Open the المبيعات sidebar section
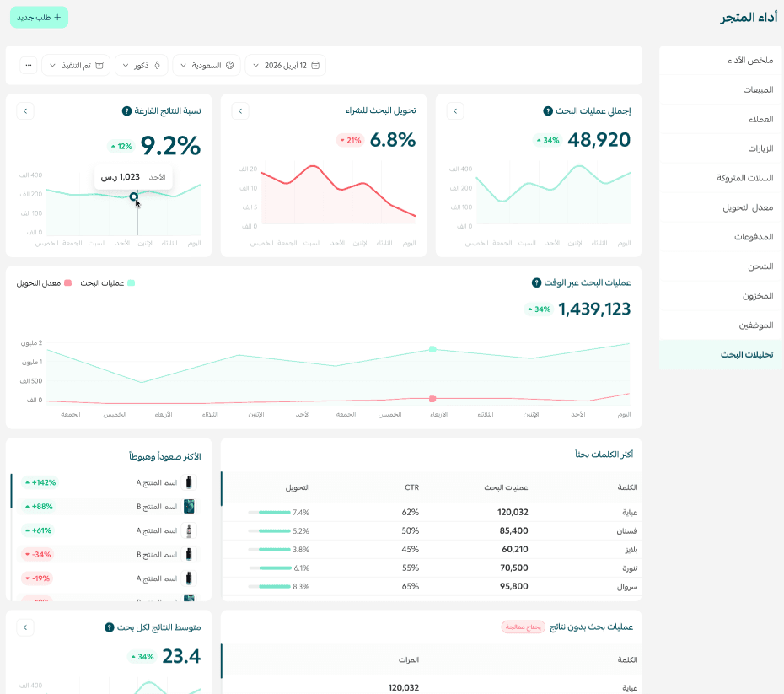This screenshot has width=784, height=694. [721, 90]
